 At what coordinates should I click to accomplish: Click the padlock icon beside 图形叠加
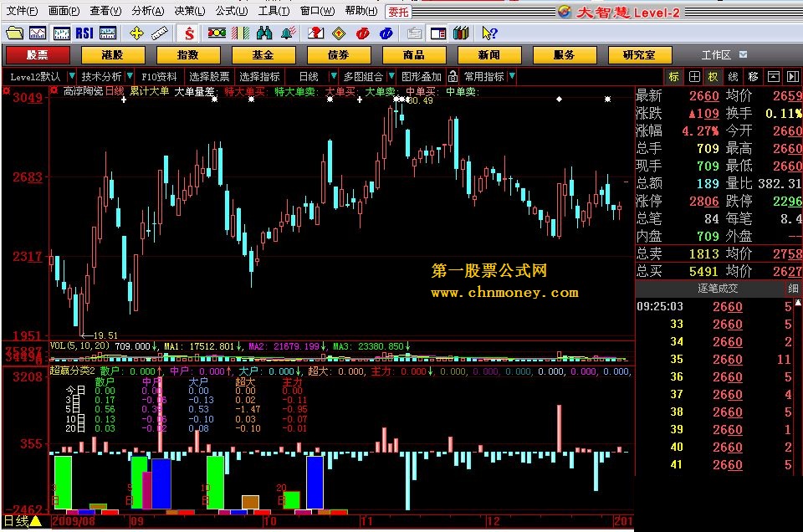click(x=453, y=77)
